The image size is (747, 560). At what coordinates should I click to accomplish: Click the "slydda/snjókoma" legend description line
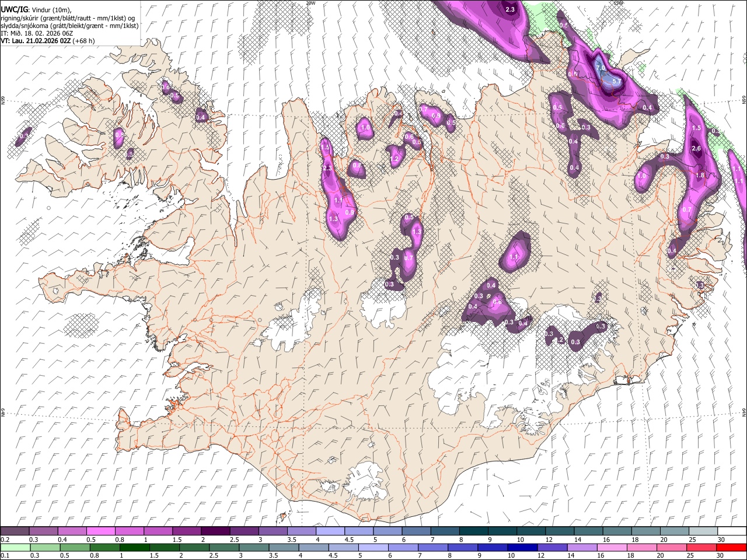[x=69, y=26]
